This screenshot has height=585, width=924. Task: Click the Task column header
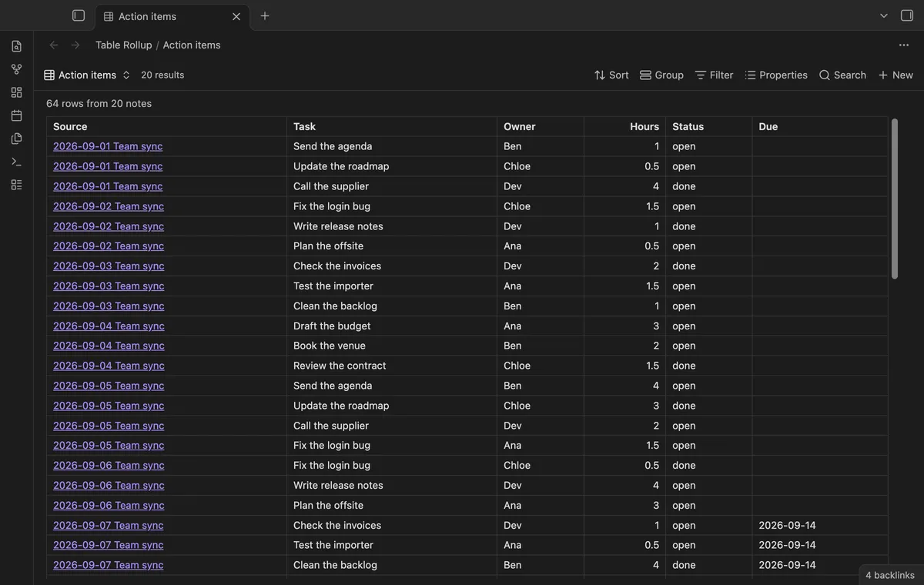392,126
